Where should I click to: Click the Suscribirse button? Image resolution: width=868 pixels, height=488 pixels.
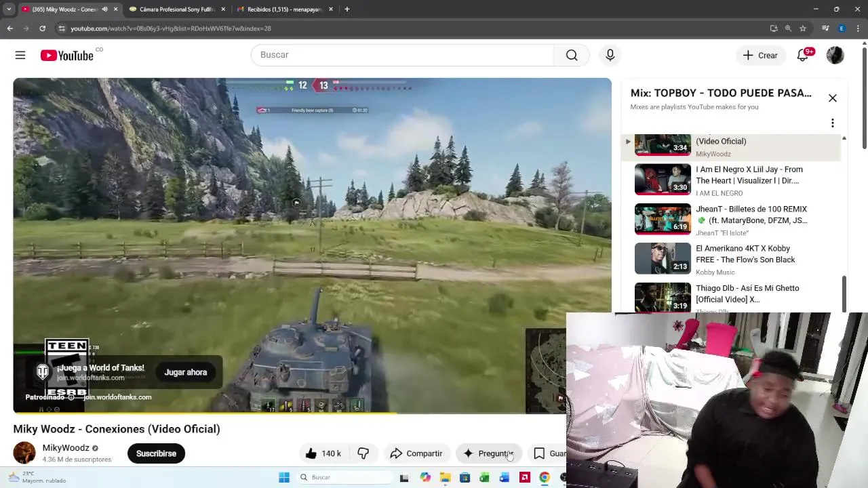click(x=156, y=453)
